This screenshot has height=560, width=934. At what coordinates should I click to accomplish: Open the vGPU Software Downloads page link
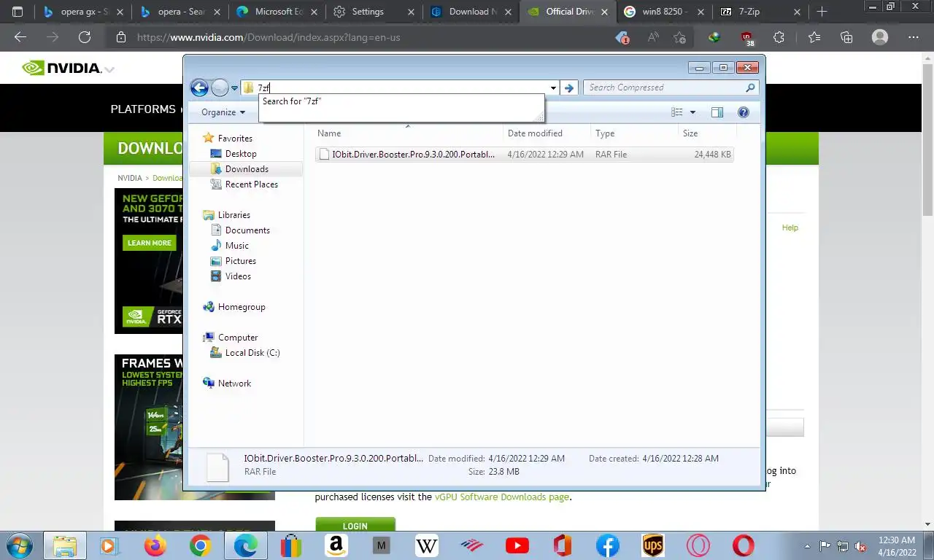pos(502,497)
